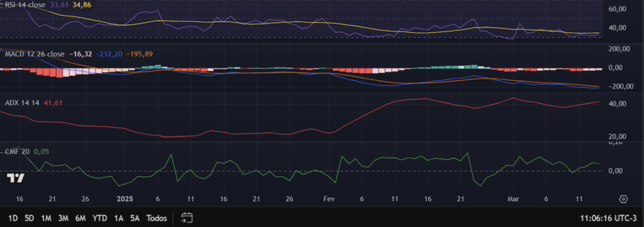This screenshot has width=644, height=227.
Task: Click the ADX 14 14 indicator label
Action: click(22, 103)
